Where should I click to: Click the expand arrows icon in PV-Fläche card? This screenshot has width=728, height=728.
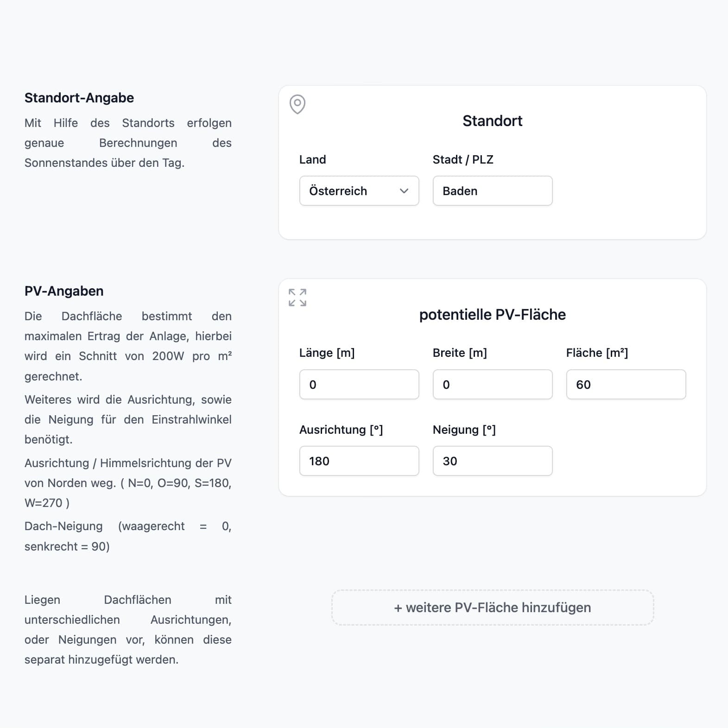pyautogui.click(x=297, y=298)
